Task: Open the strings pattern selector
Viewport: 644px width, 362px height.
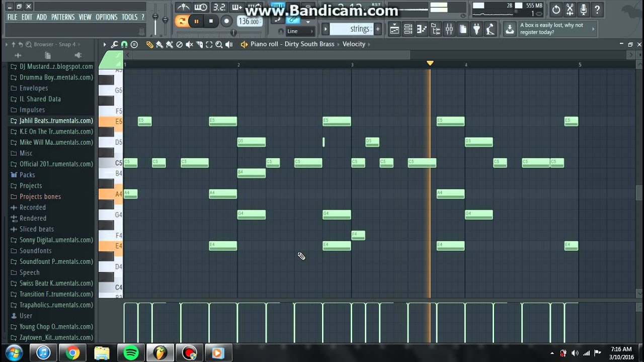Action: coord(352,29)
